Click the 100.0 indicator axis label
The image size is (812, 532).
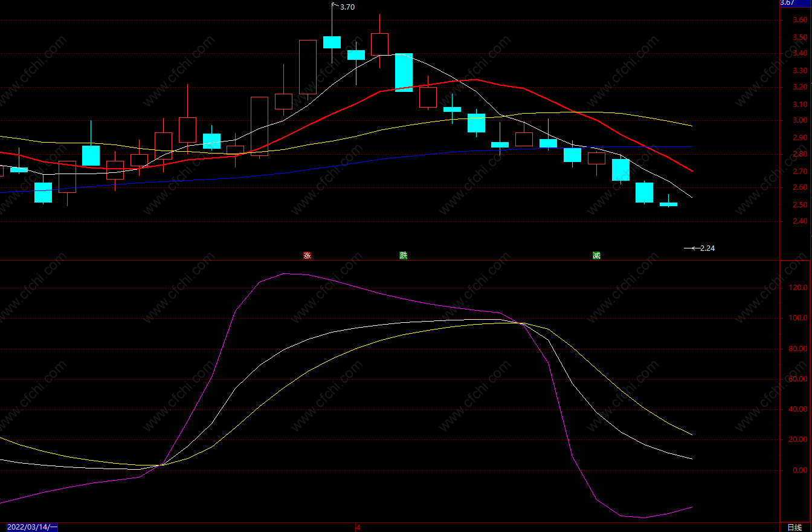pos(799,319)
